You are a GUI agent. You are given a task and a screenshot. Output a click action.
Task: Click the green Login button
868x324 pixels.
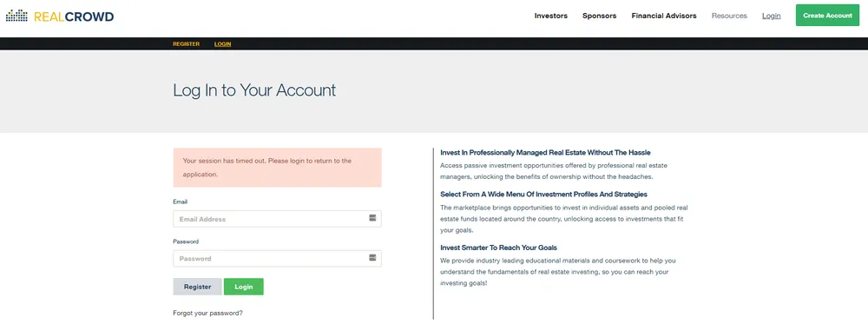coord(244,287)
